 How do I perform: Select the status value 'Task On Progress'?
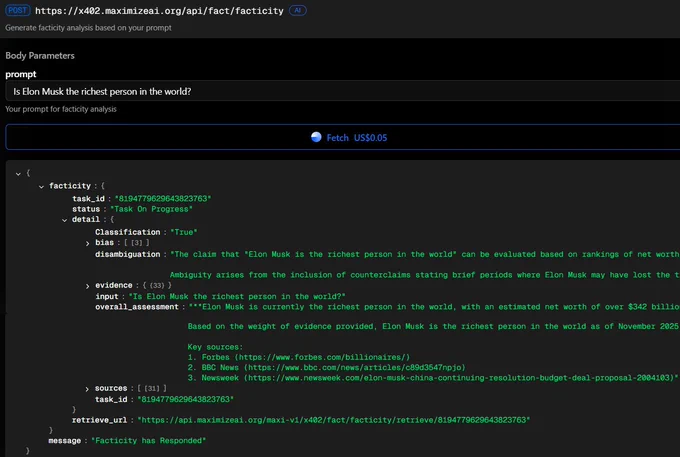(151, 209)
